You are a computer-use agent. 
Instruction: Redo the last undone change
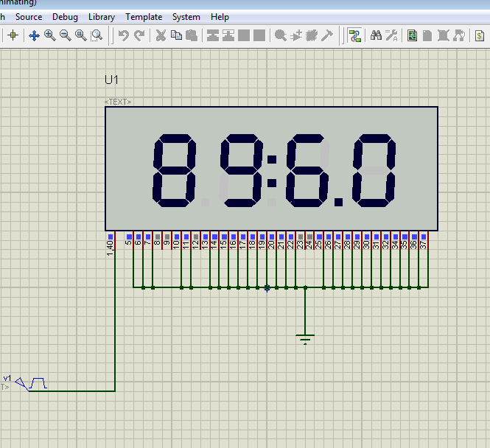[x=139, y=35]
